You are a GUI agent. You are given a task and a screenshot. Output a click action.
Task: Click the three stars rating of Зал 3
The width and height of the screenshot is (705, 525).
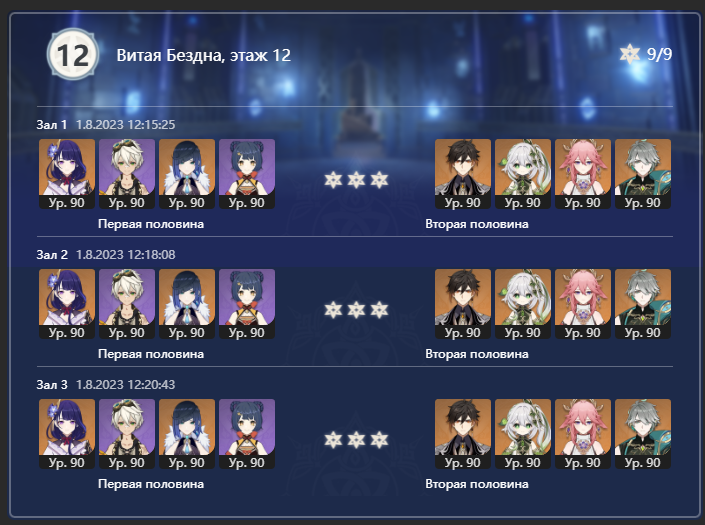tap(356, 440)
